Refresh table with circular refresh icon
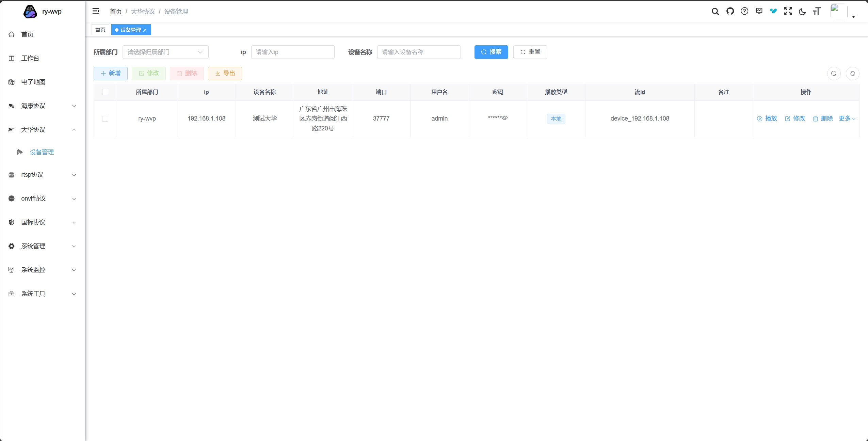Viewport: 868px width, 441px height. 852,74
